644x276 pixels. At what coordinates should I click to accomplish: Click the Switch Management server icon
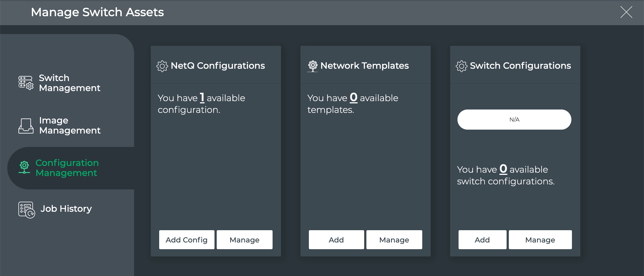(26, 83)
